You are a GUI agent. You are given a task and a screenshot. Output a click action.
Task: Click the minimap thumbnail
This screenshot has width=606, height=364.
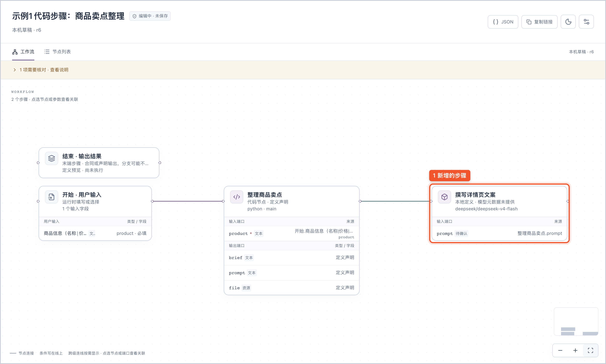[x=576, y=321]
